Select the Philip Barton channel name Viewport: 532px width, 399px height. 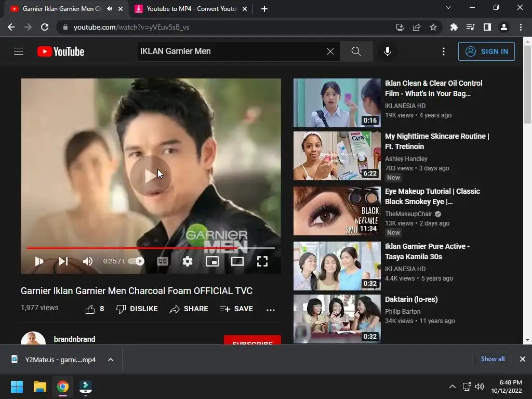(x=403, y=312)
